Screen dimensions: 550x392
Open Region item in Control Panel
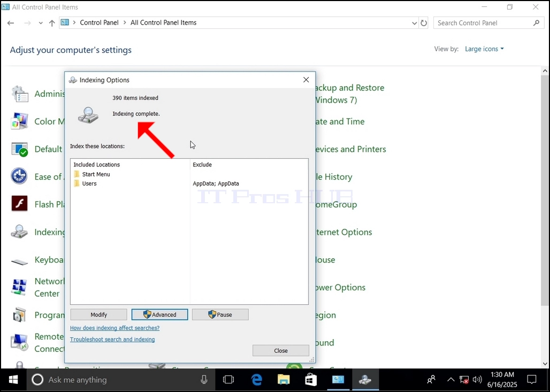325,315
